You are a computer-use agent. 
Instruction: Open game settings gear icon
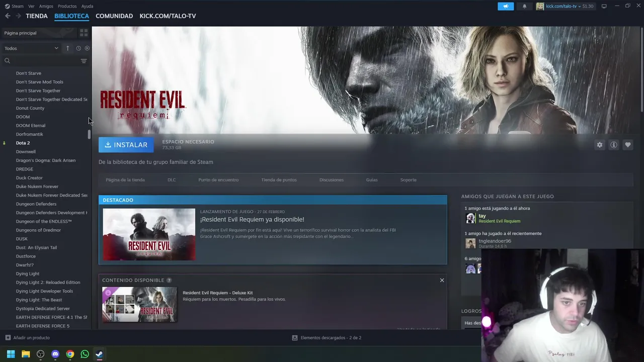tap(599, 145)
